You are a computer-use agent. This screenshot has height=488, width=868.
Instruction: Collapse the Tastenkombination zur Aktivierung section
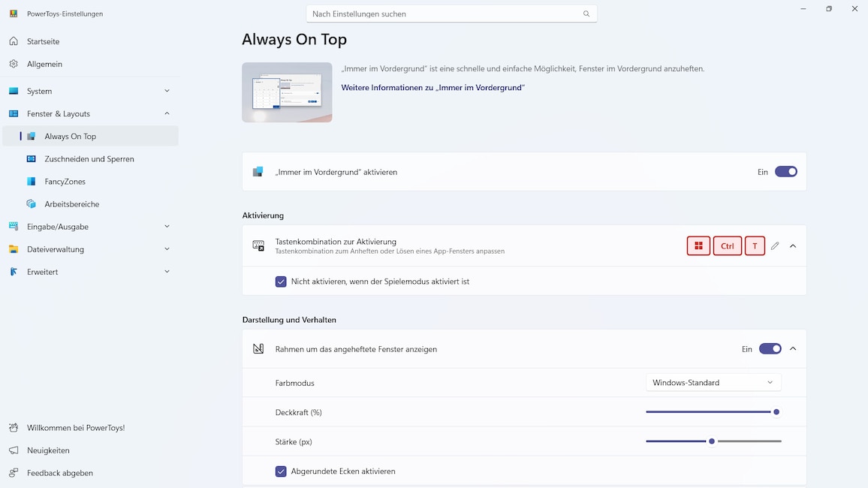click(x=793, y=246)
